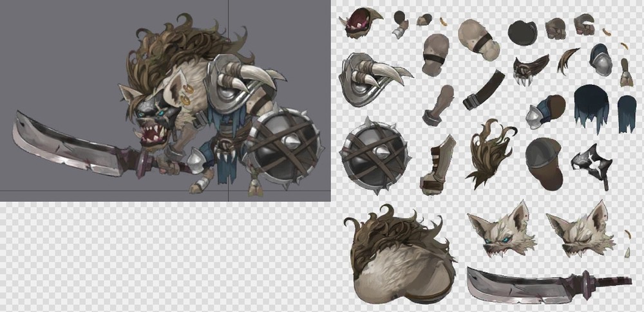644x312 pixels.
Task: Select the open red mouth sprite
Action: (361, 24)
